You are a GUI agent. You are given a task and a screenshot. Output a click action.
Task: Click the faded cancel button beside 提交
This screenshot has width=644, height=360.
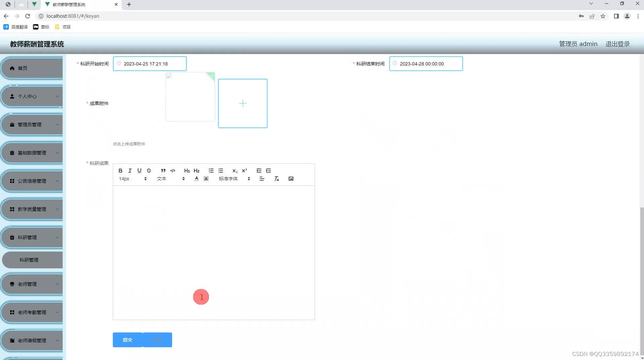click(x=157, y=340)
